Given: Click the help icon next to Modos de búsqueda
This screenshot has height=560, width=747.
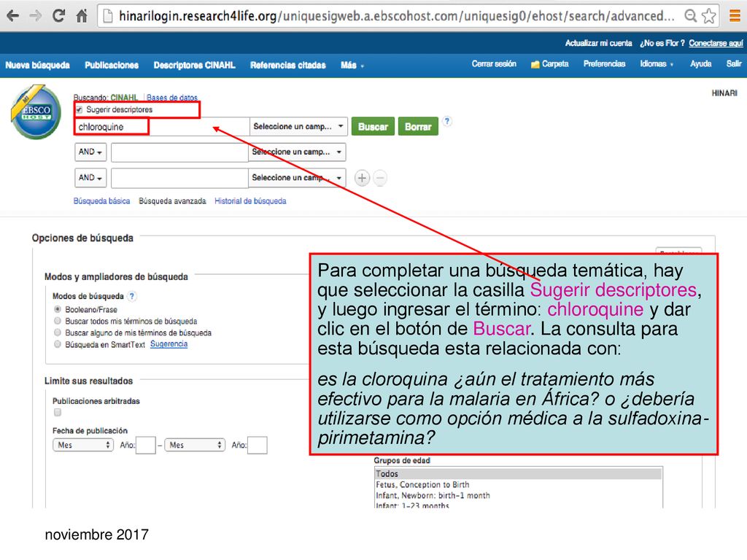Looking at the screenshot, I should 132,296.
